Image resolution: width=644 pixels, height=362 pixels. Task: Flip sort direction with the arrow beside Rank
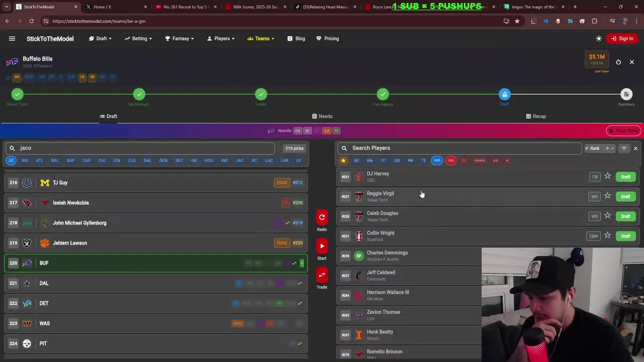tap(607, 148)
